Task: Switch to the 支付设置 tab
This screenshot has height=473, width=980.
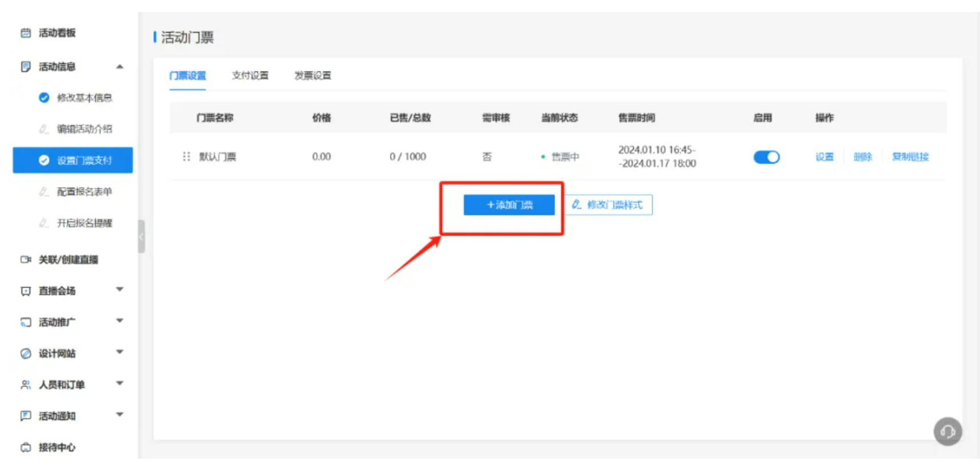Action: (x=250, y=75)
